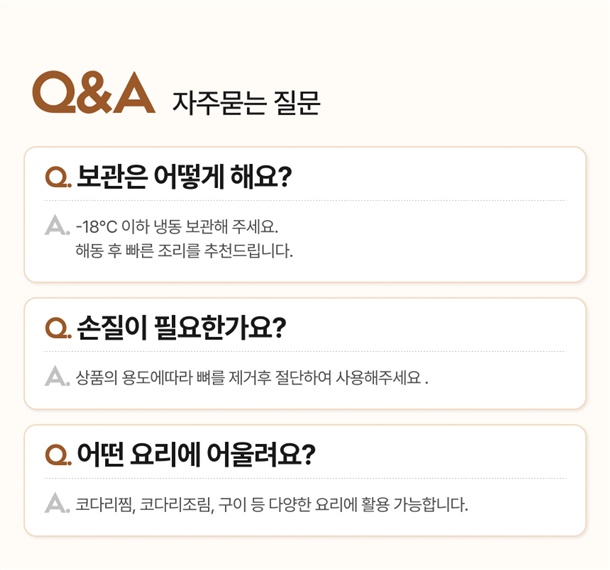The image size is (610, 570).
Task: Click the dotted divider under 손질이 필요한가요?
Action: [x=305, y=351]
